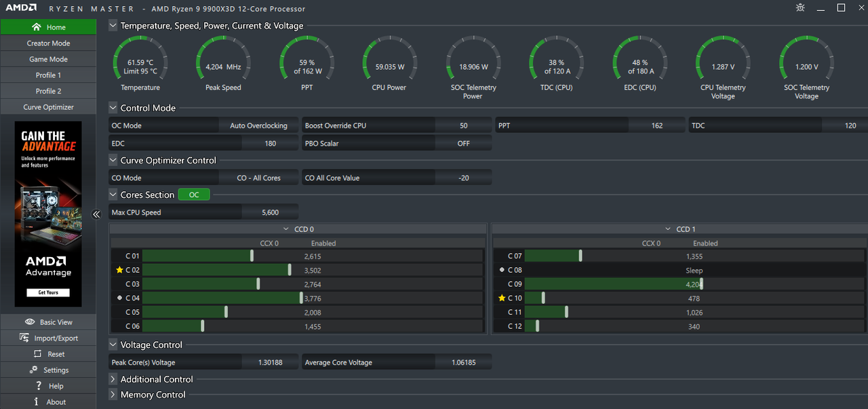Collapse the Cores Section expander

113,195
